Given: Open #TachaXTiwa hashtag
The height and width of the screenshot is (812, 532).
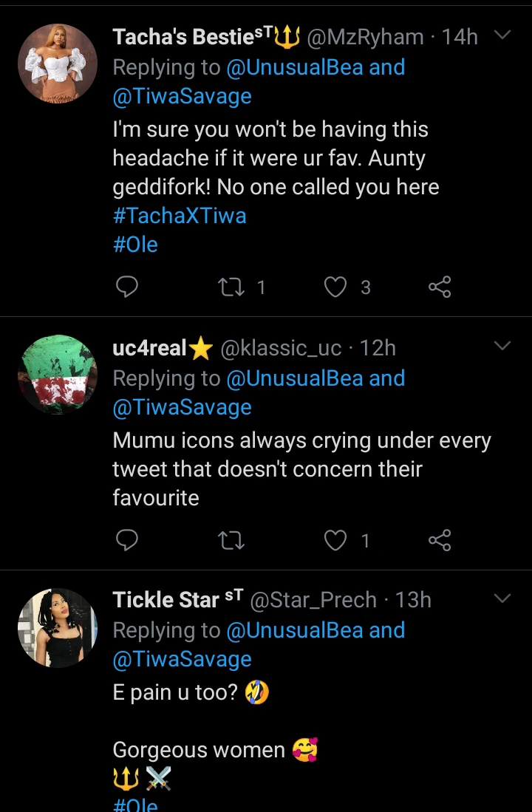Looking at the screenshot, I should 180,216.
